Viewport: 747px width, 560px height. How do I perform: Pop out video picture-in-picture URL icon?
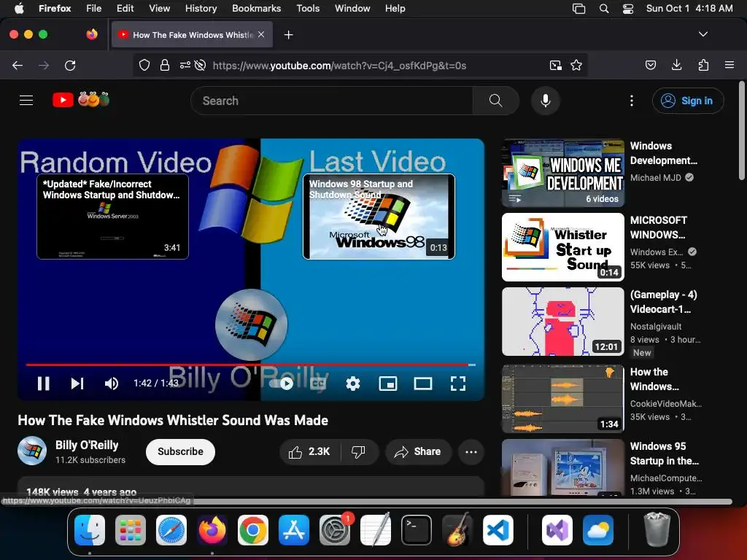coord(555,65)
